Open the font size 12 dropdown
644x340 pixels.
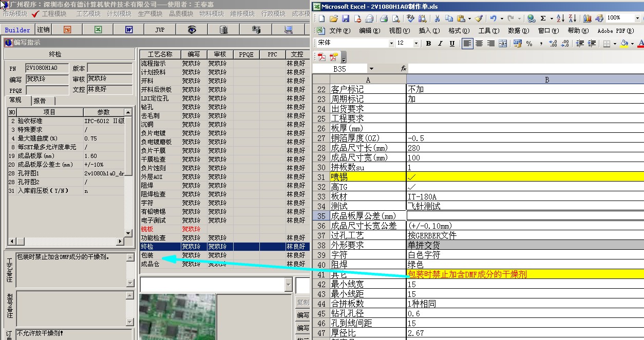coord(416,44)
